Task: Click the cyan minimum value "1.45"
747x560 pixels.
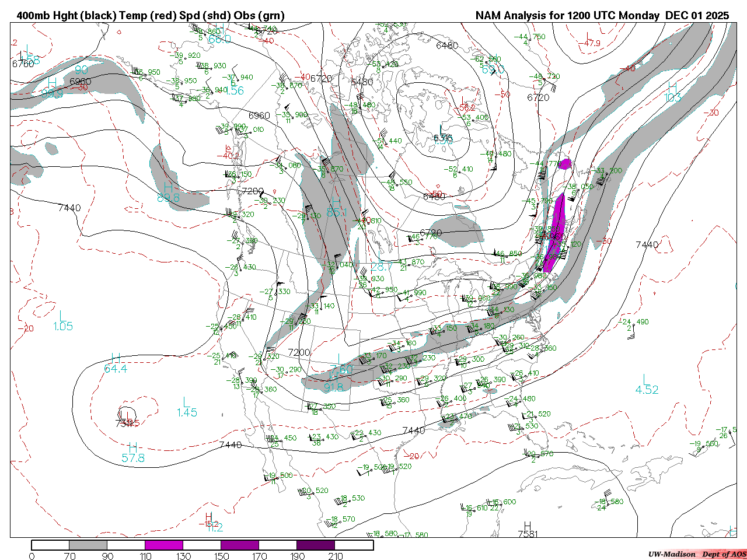Action: 187,412
